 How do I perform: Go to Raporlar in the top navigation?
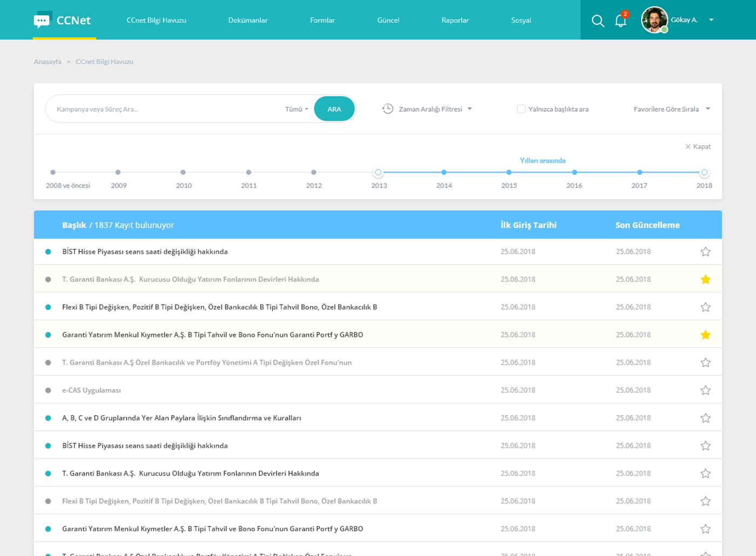[455, 20]
